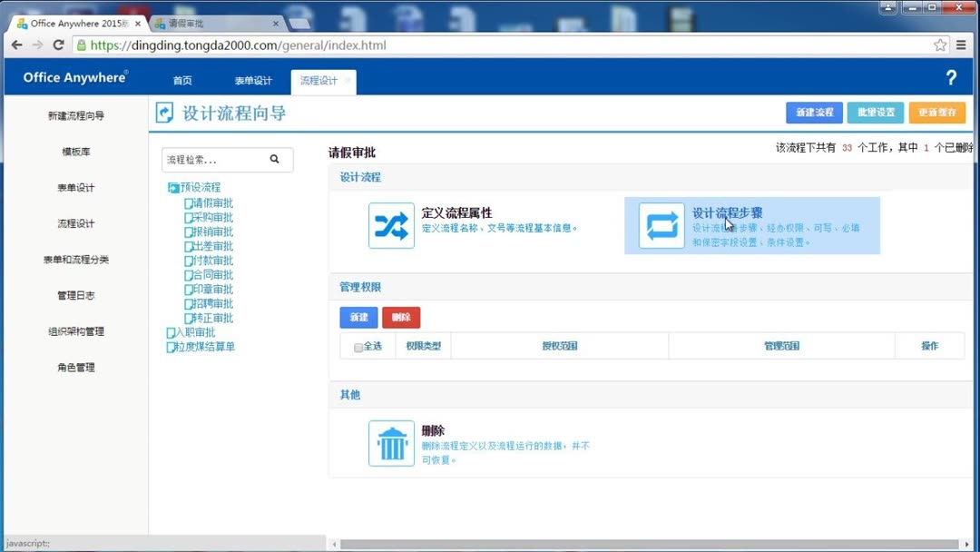Click the 新建流程 button
The image size is (980, 552).
coord(812,112)
